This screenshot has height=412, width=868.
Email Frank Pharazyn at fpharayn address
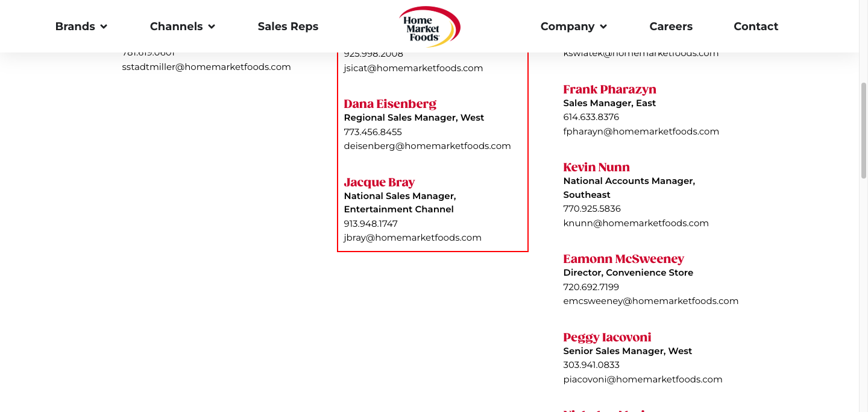coord(641,132)
